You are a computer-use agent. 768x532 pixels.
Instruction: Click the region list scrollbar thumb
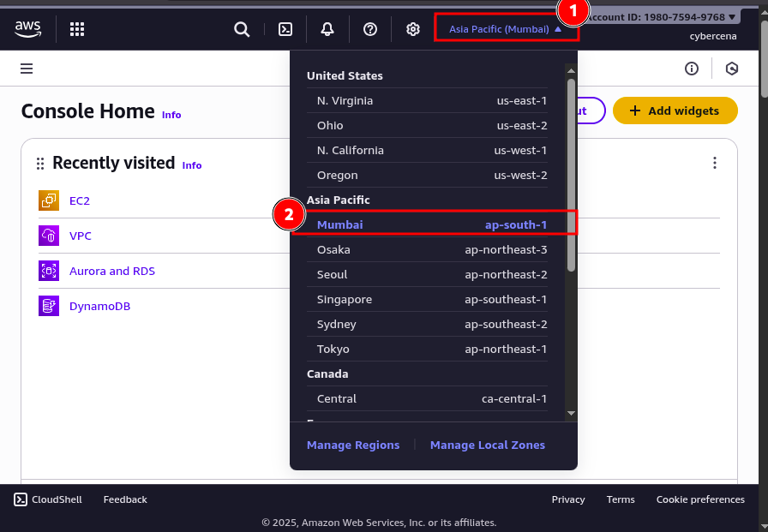571,175
